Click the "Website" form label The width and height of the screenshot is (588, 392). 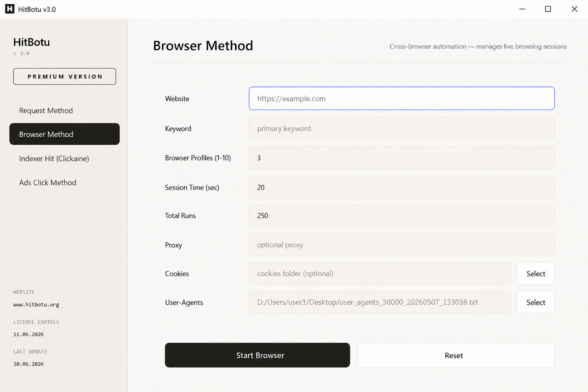tap(177, 99)
